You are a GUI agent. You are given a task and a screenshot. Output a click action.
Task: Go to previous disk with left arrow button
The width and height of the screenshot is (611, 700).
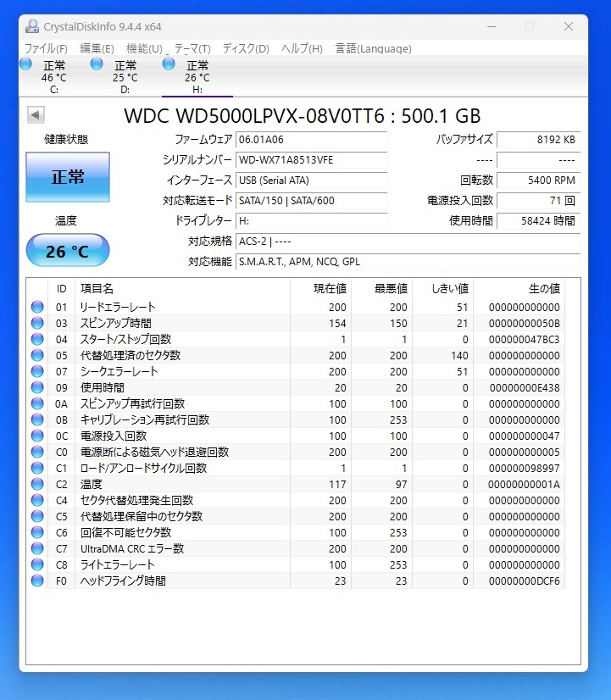click(x=36, y=114)
